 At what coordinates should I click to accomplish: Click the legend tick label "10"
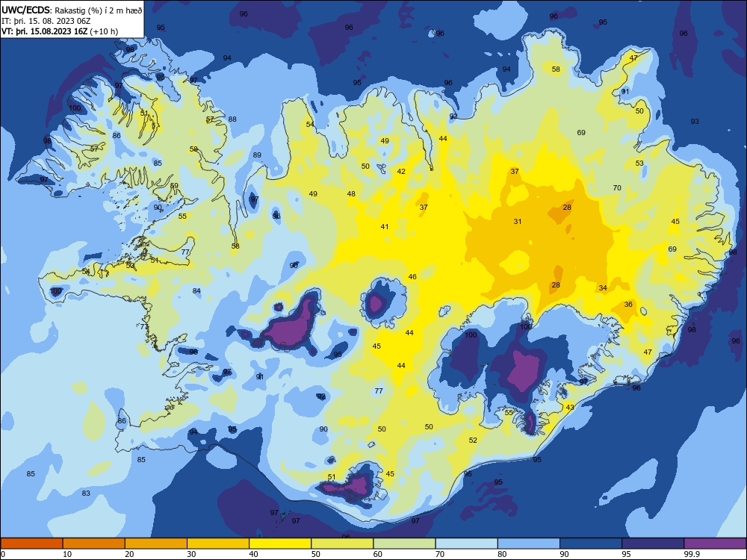coord(68,554)
